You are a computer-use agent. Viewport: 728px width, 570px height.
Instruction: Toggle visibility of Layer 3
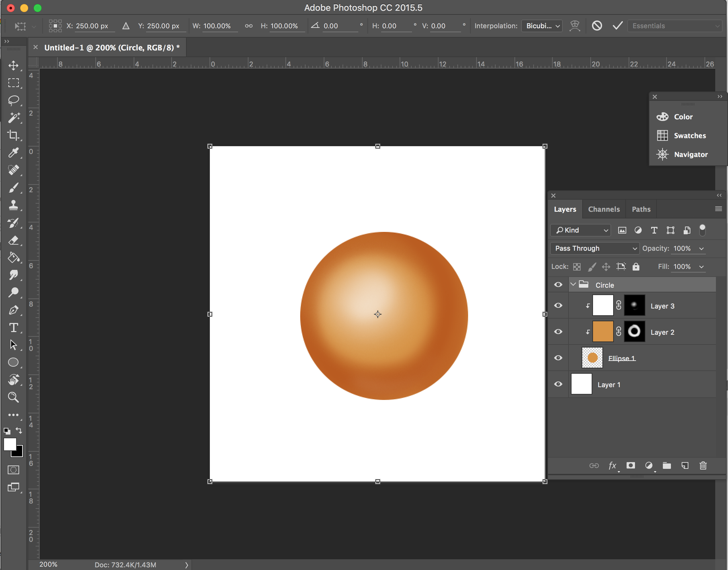558,306
